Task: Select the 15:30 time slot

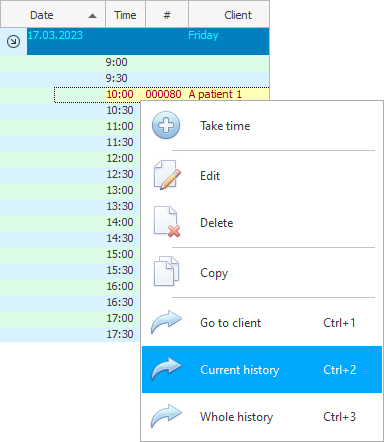Action: [x=120, y=270]
